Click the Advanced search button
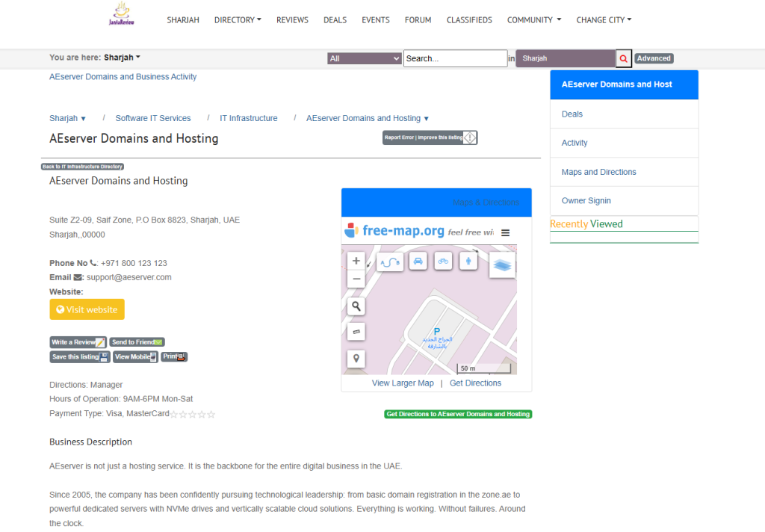The width and height of the screenshot is (765, 532). pos(654,58)
